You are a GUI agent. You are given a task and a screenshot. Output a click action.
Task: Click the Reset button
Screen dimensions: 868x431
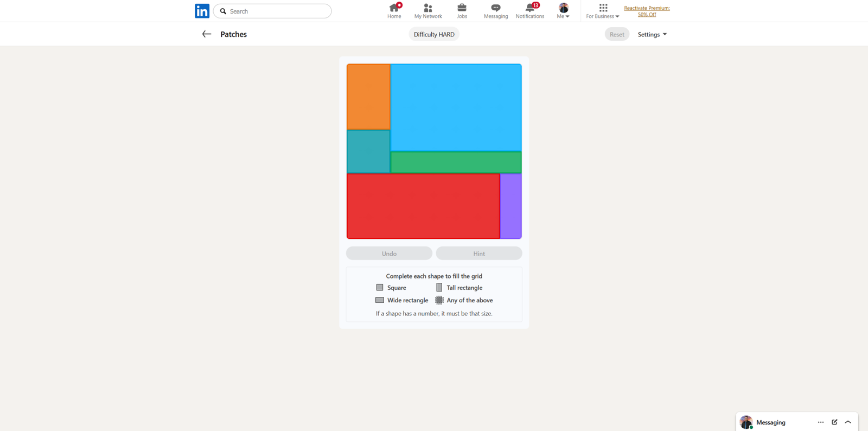coord(617,34)
